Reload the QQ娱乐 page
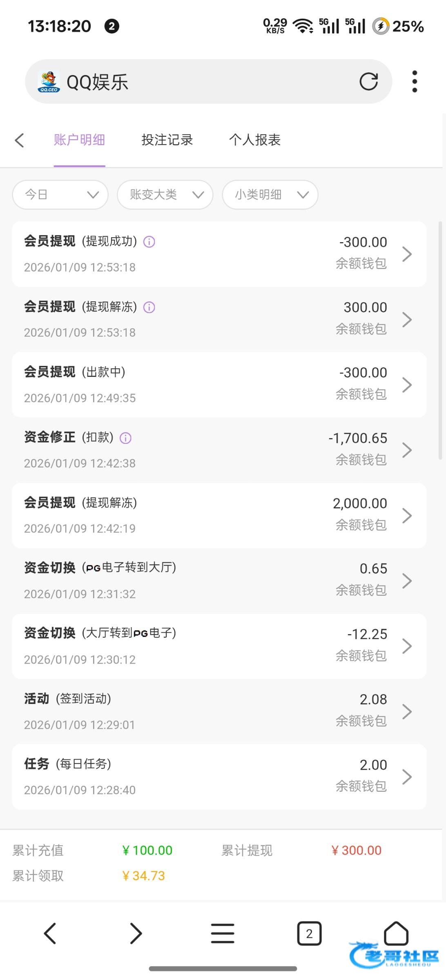The height and width of the screenshot is (980, 446). 368,82
